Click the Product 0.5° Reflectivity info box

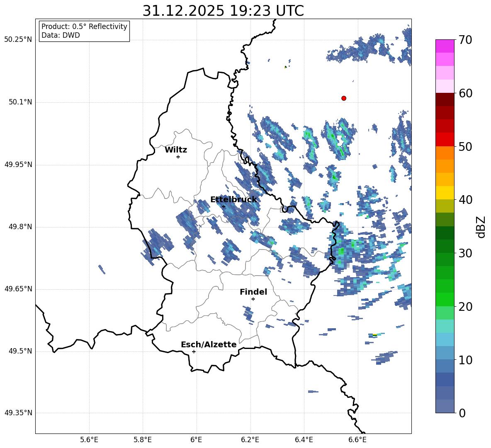click(84, 31)
